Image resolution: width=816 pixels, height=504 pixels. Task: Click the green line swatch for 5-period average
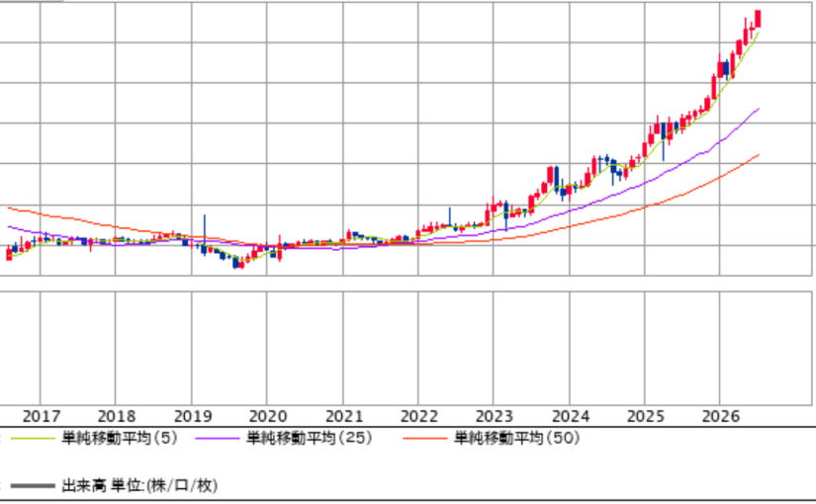pyautogui.click(x=33, y=439)
